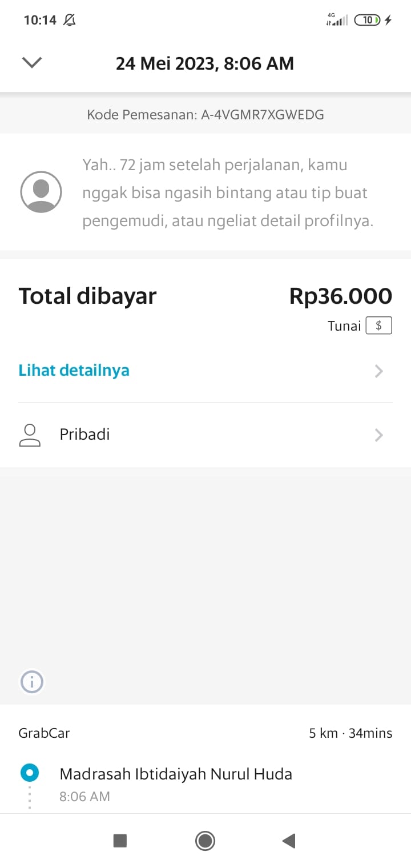Tap the person icon beside Pribadi
Image resolution: width=411 pixels, height=868 pixels.
[30, 435]
